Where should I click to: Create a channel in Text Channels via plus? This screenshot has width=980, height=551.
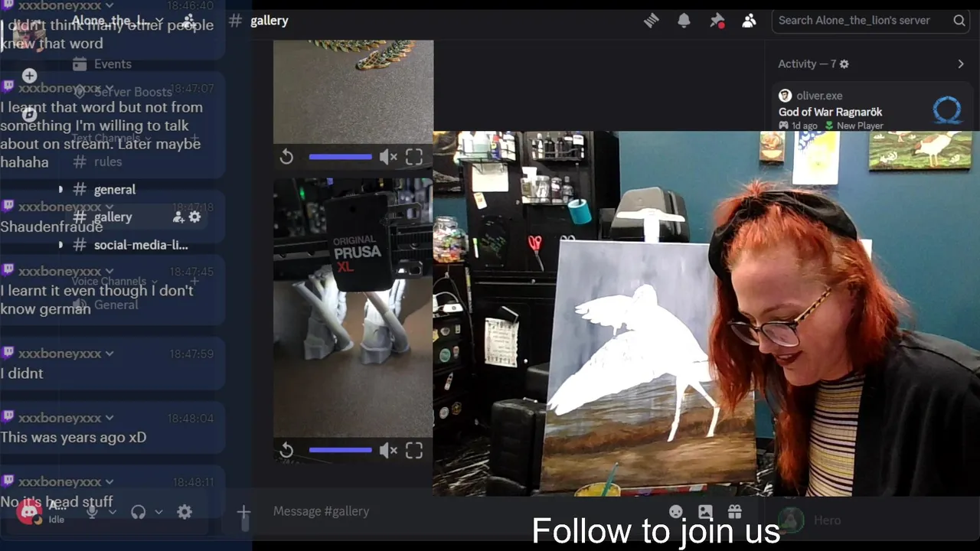coord(194,139)
